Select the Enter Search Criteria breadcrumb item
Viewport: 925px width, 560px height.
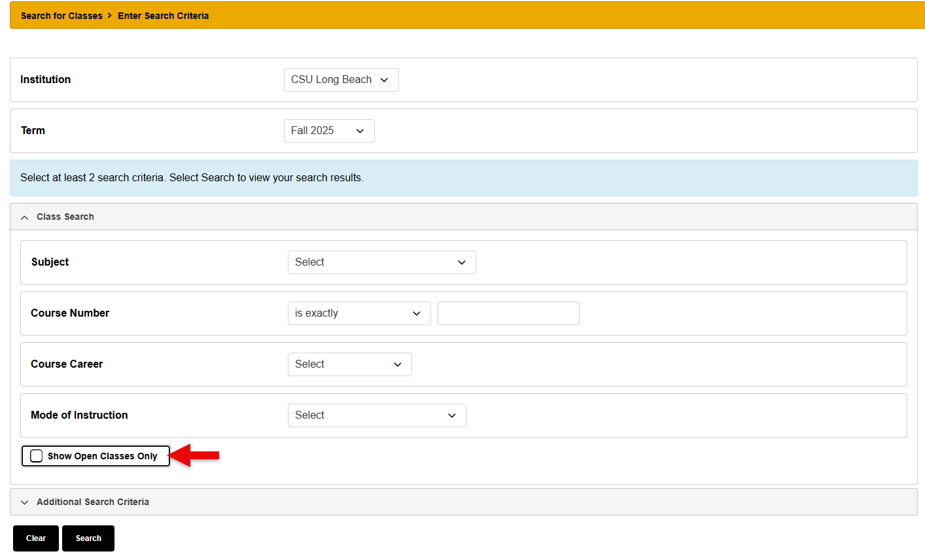(x=163, y=15)
